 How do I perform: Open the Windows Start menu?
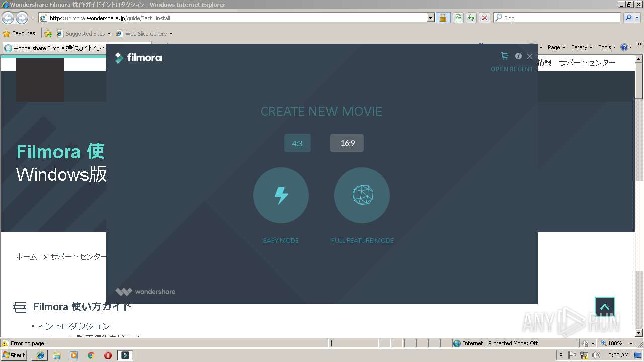click(14, 355)
